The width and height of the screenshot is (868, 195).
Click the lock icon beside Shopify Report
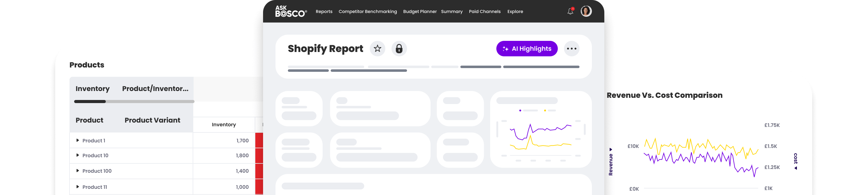point(399,49)
